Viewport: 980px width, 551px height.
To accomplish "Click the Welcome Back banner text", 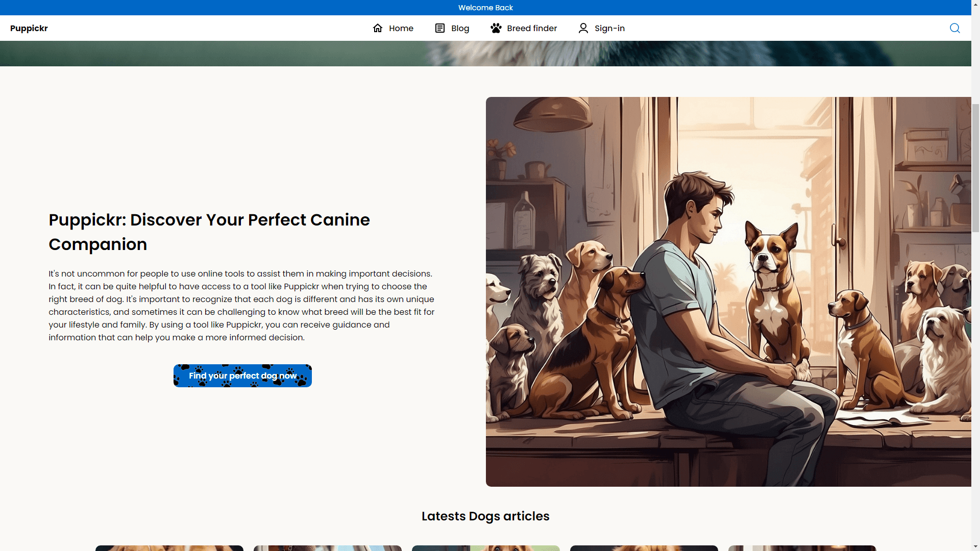I will click(485, 8).
